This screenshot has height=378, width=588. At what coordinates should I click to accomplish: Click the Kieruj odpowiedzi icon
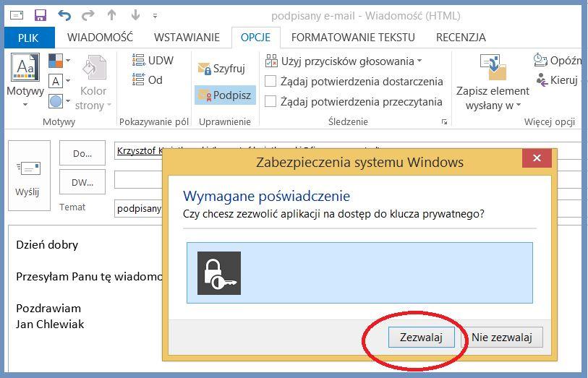point(542,80)
